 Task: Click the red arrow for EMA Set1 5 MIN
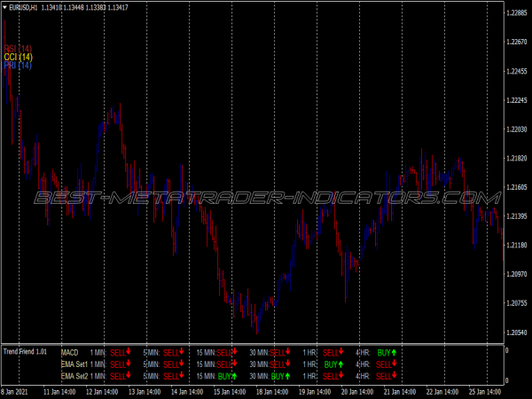coord(182,364)
